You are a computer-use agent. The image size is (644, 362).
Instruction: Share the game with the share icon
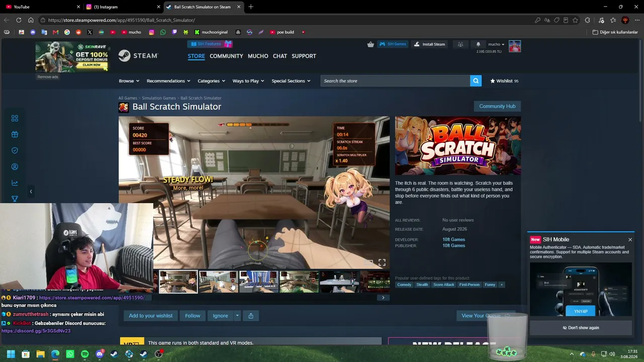point(251,316)
